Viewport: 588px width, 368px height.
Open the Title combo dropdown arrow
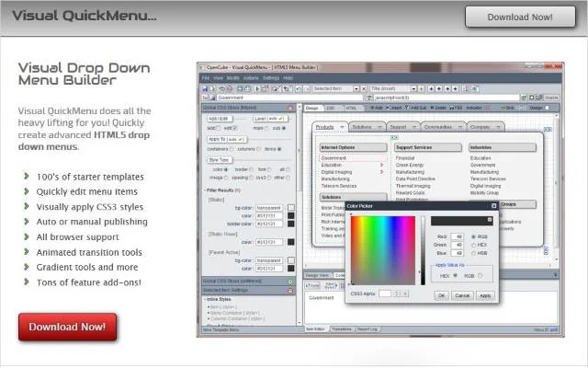pyautogui.click(x=414, y=89)
